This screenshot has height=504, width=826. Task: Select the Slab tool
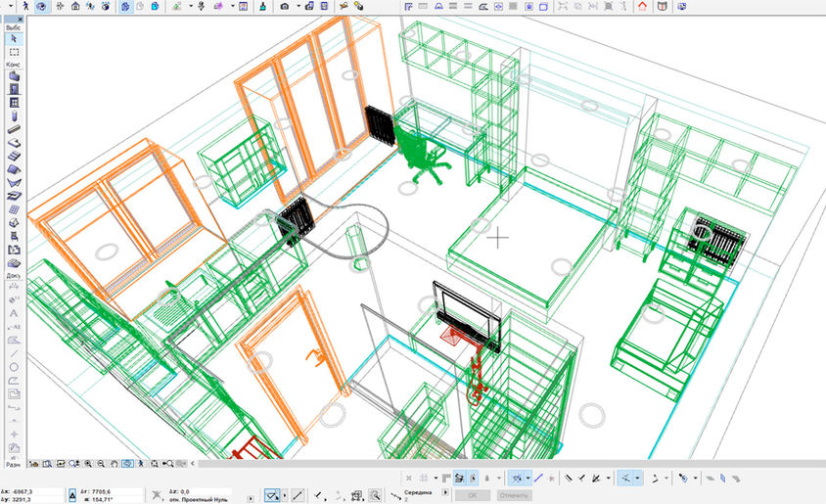pyautogui.click(x=14, y=143)
